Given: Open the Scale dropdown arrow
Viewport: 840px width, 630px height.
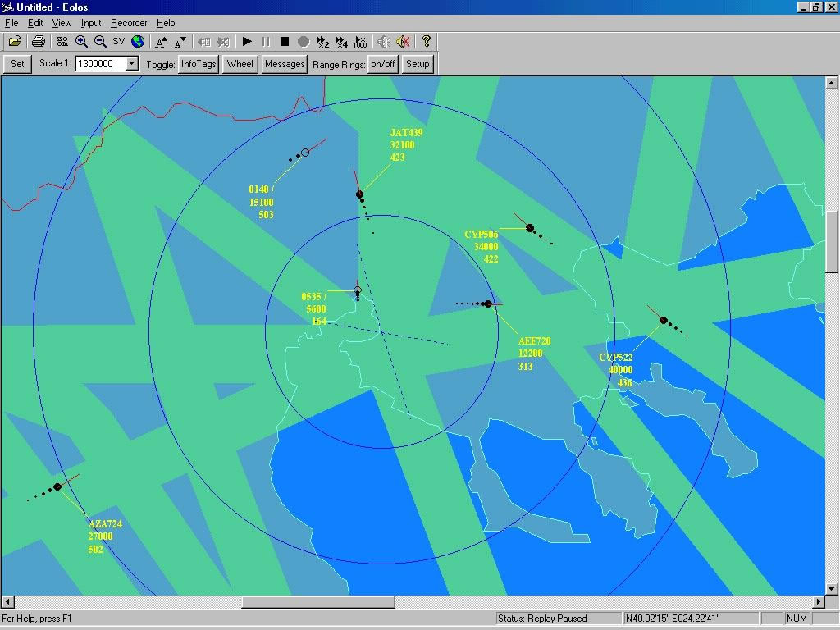Looking at the screenshot, I should coord(132,64).
